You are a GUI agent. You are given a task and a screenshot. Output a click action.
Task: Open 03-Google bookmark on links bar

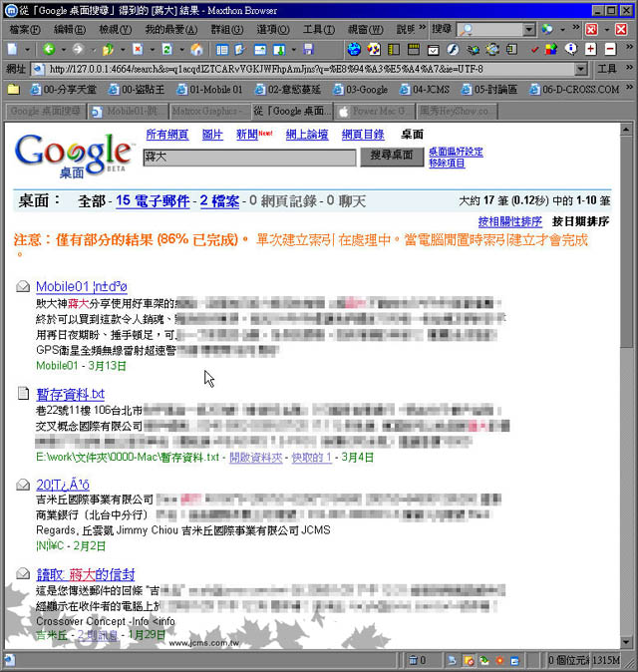362,90
